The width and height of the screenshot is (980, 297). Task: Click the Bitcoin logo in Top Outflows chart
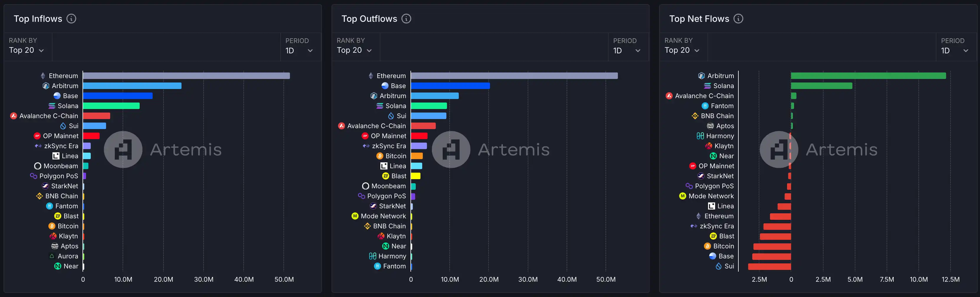[379, 156]
